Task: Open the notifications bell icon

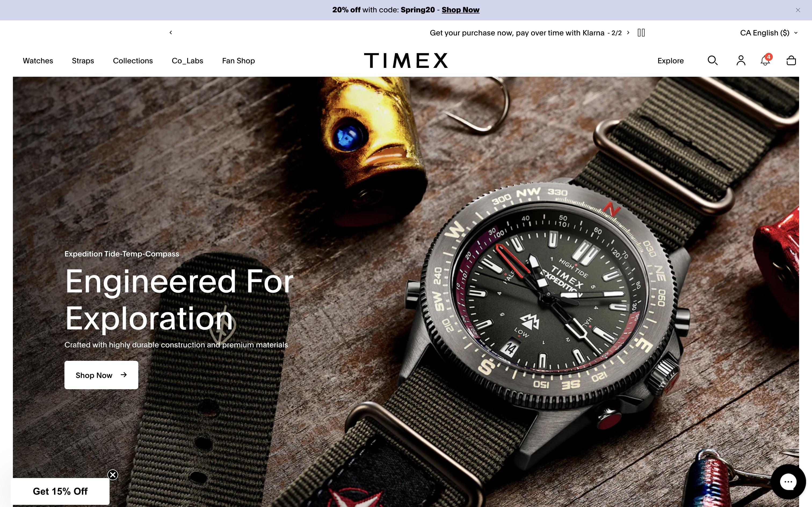Action: (765, 60)
